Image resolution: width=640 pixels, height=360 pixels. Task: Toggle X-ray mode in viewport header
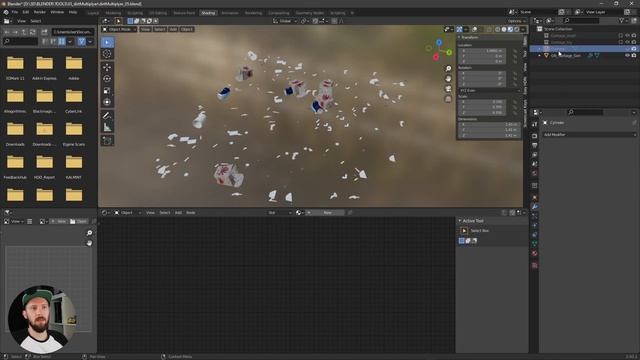tap(489, 29)
